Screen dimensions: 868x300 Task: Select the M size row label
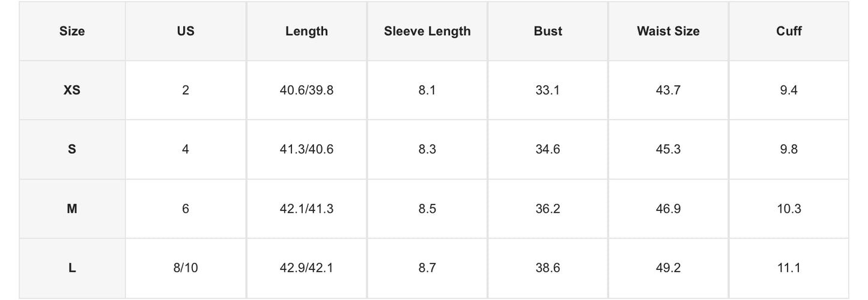72,209
